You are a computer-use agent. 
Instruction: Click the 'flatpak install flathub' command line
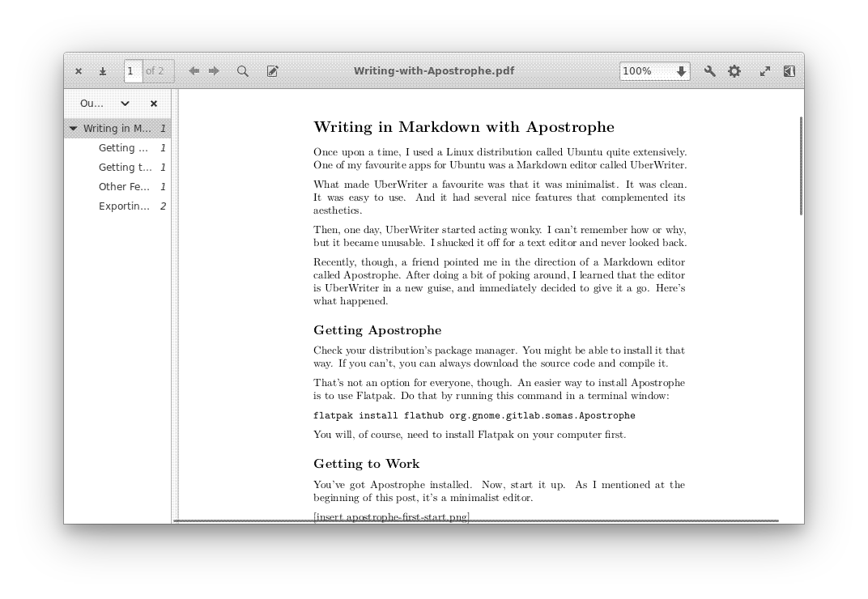click(474, 416)
